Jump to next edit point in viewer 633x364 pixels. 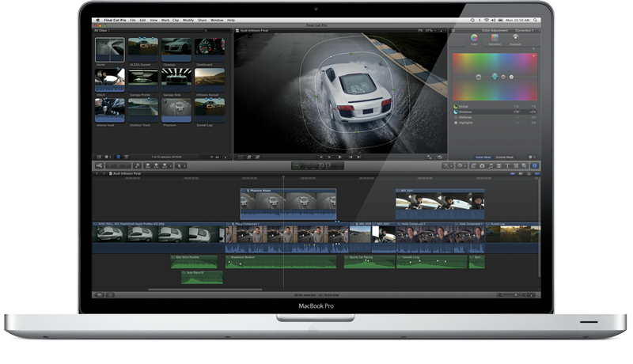point(359,157)
